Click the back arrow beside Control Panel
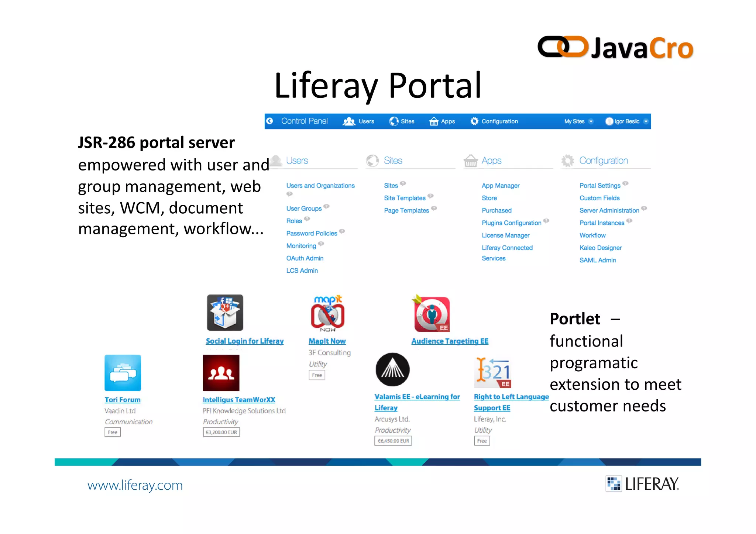The image size is (756, 534). click(x=270, y=121)
